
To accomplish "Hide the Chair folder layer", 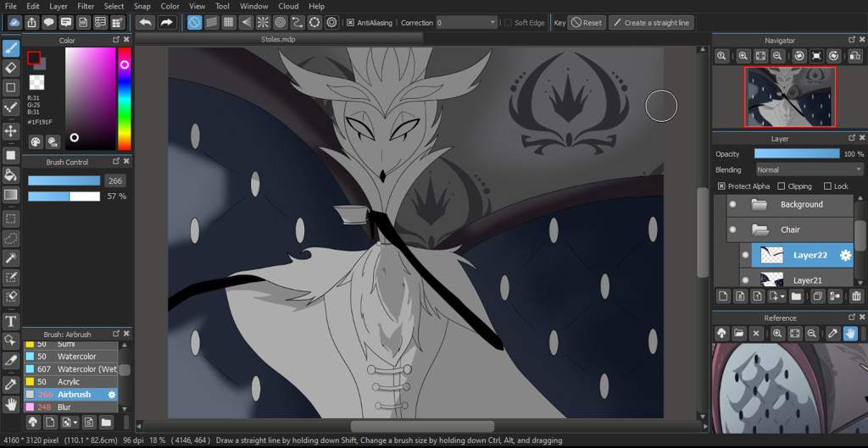I will (733, 230).
